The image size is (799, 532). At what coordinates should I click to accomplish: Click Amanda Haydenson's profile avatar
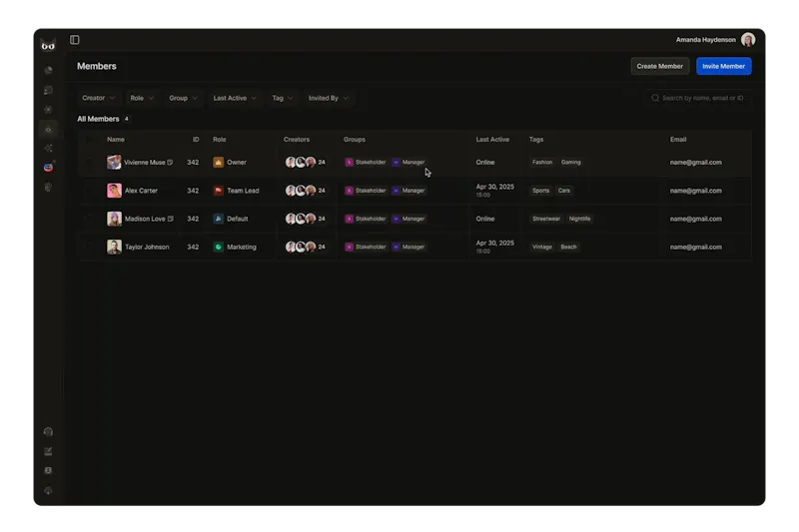click(x=748, y=40)
